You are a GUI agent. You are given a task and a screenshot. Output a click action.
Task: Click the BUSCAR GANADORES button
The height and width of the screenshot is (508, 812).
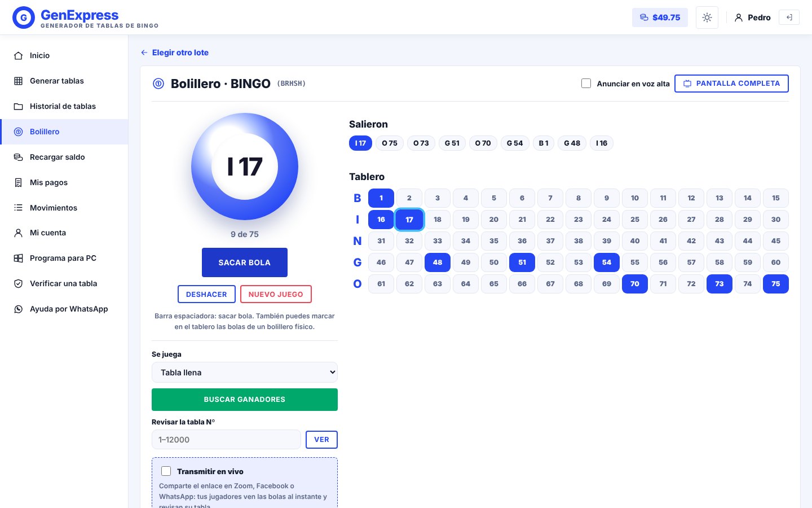point(245,400)
